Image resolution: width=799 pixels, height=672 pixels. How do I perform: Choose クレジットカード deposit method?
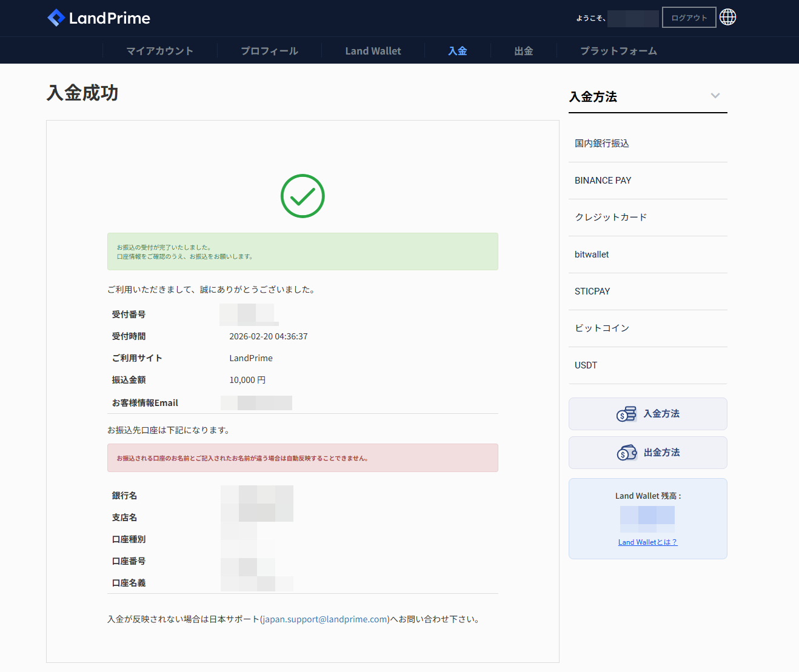tap(647, 218)
